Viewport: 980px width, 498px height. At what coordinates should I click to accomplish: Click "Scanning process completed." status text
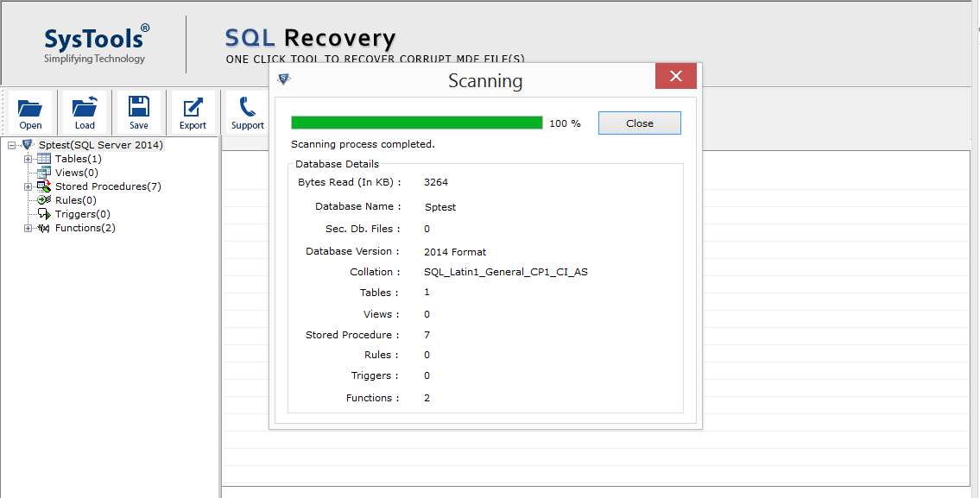point(364,144)
